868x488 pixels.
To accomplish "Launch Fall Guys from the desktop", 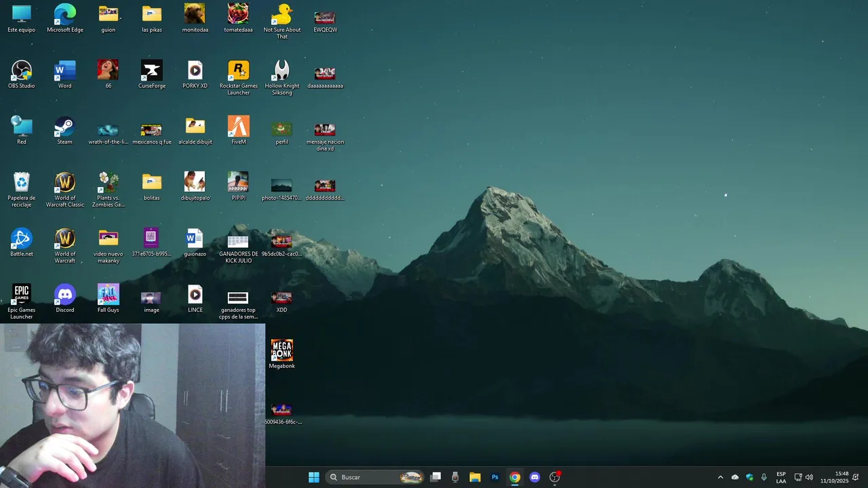I will click(108, 298).
